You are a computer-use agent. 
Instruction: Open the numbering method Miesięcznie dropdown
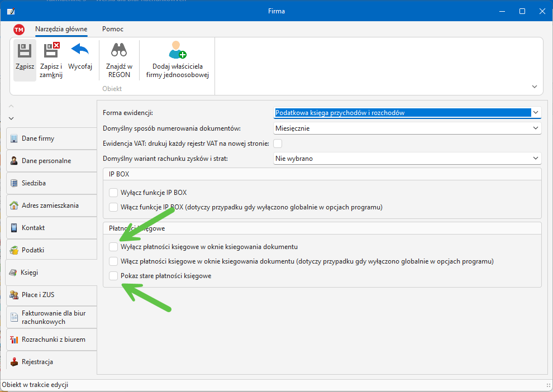pos(536,128)
